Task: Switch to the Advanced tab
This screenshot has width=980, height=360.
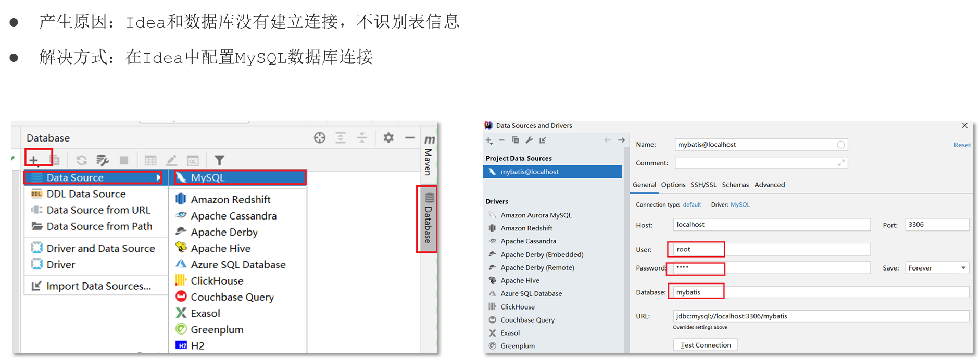Action: coord(770,185)
